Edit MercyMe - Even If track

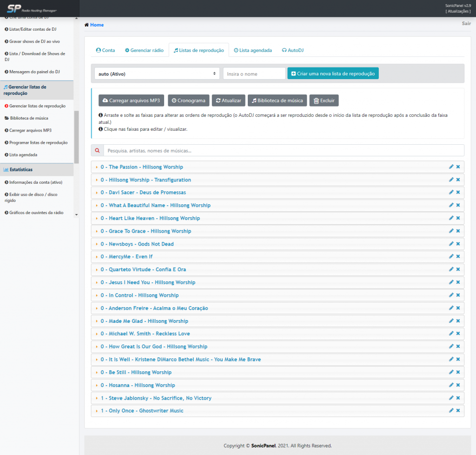click(x=451, y=257)
